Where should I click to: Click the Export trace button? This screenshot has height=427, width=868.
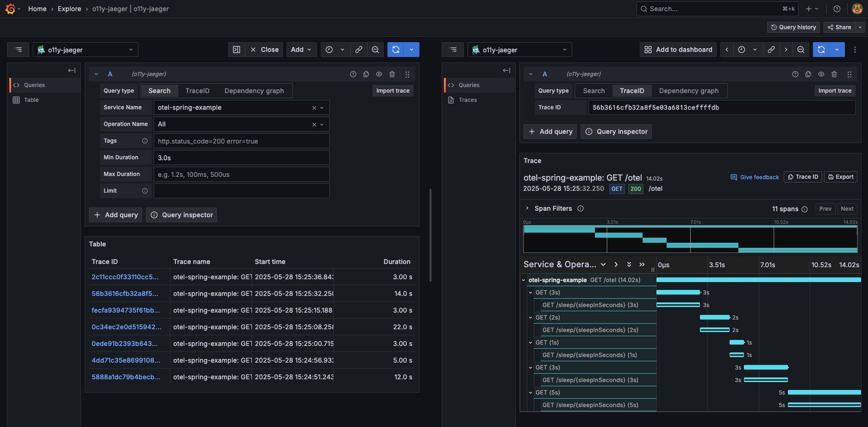(x=841, y=177)
